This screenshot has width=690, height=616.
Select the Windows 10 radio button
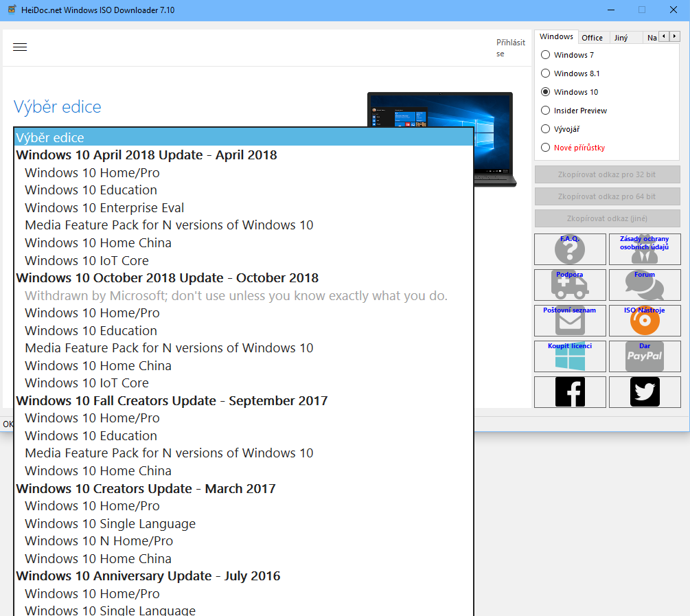(545, 91)
